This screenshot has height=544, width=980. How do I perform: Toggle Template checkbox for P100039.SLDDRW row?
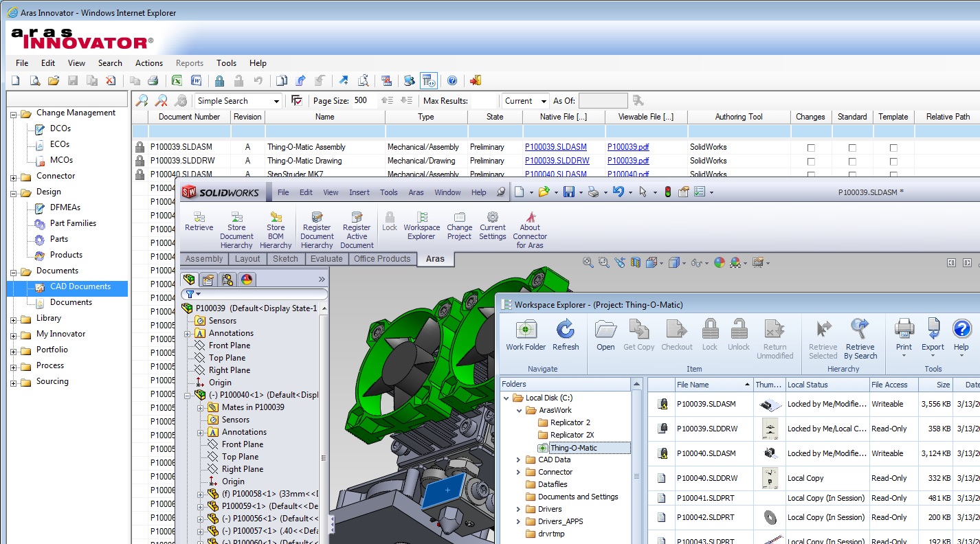click(x=893, y=161)
